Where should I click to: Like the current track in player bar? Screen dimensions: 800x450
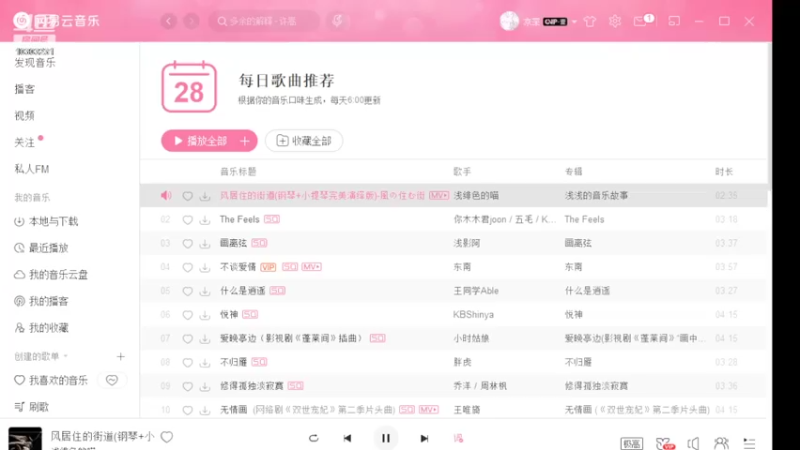167,437
